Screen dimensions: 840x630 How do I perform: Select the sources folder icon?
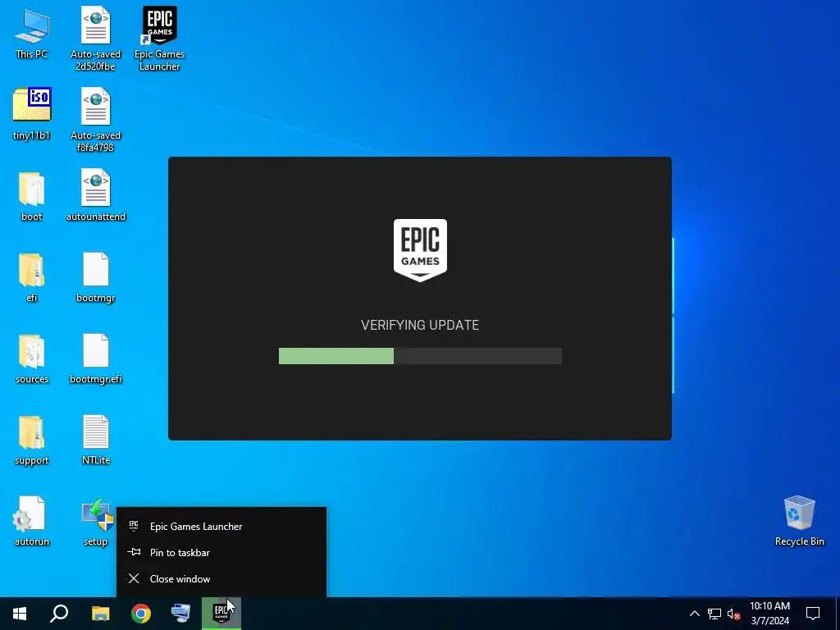[32, 359]
